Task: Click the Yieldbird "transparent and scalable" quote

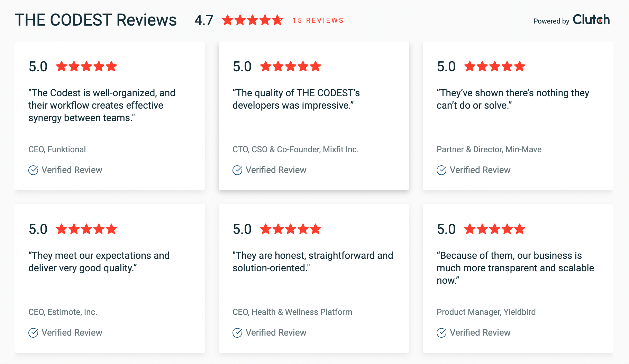Action: click(515, 268)
